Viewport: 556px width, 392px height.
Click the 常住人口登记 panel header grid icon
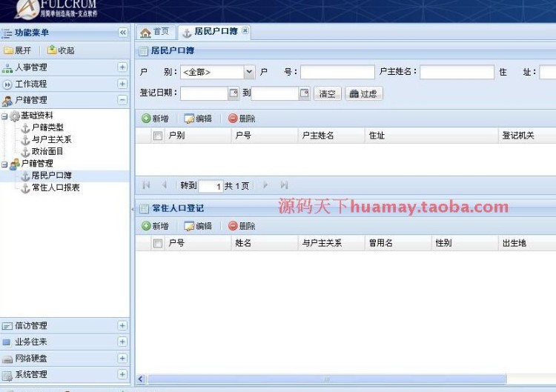click(x=144, y=209)
